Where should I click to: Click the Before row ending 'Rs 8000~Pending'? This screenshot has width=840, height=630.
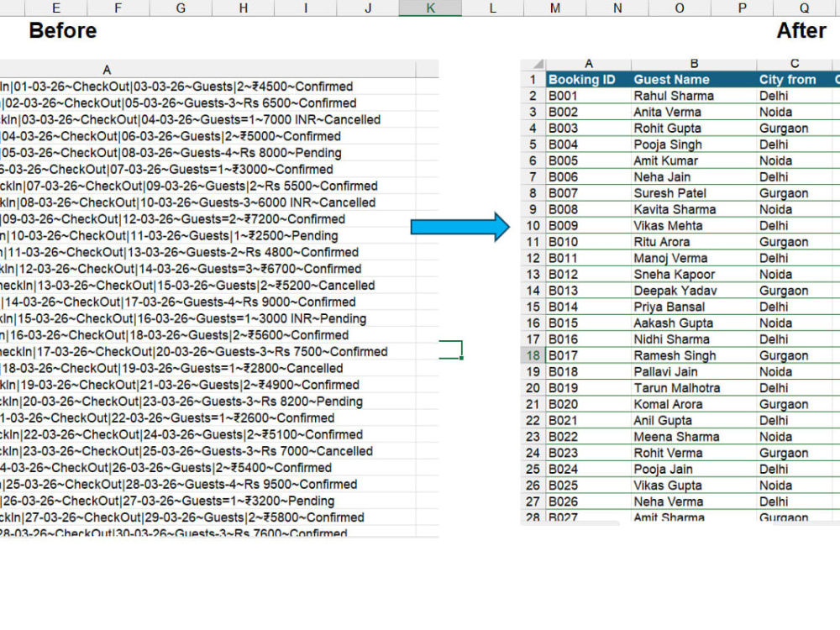pos(207,153)
